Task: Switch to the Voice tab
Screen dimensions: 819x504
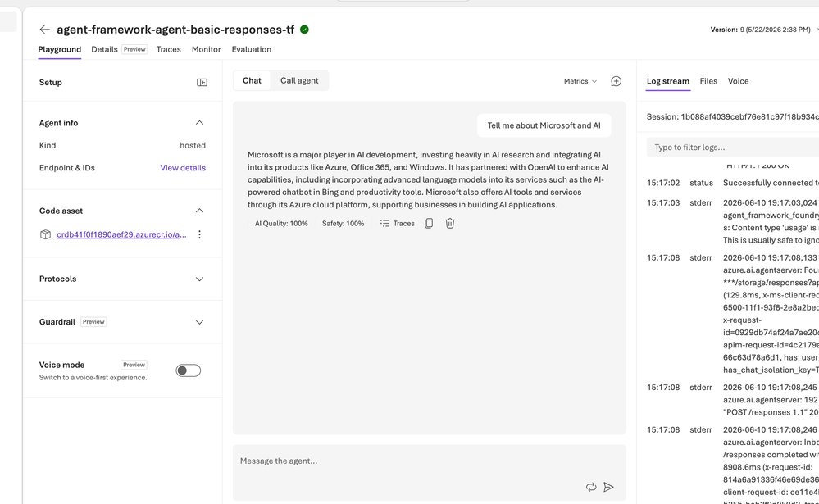Action: [738, 81]
